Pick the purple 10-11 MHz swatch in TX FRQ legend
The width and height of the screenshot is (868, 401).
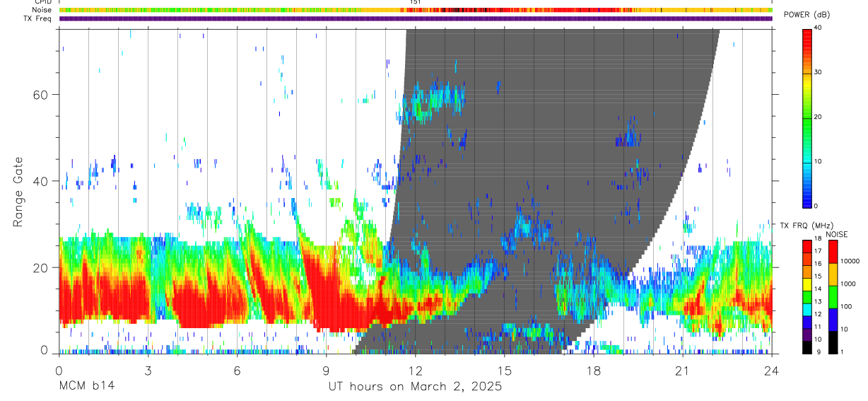click(x=807, y=333)
